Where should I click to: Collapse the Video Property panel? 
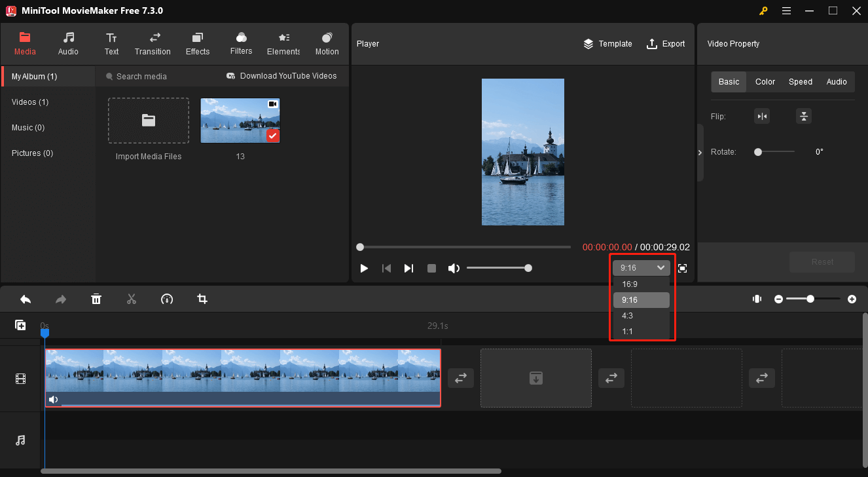(x=700, y=152)
